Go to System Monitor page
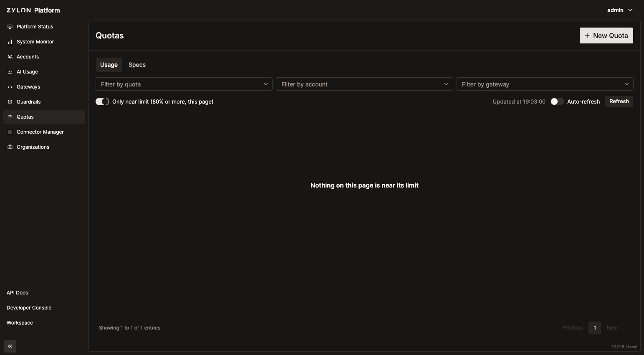The height and width of the screenshot is (355, 644). pyautogui.click(x=44, y=42)
